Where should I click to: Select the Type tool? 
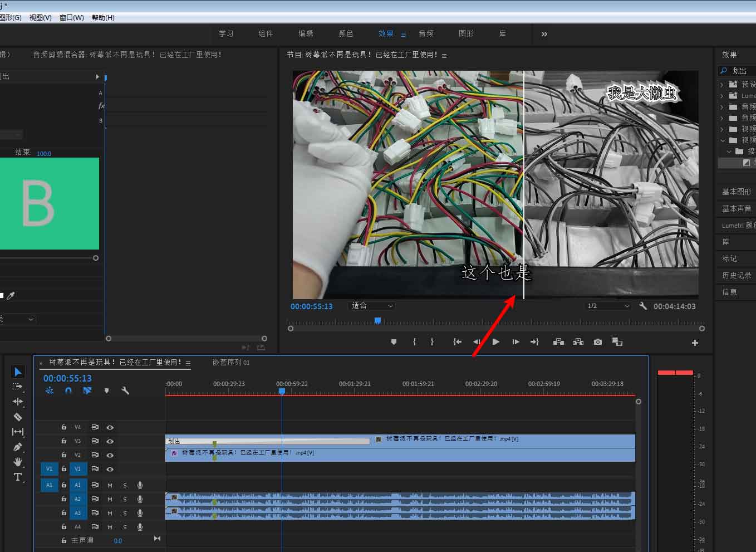click(18, 477)
